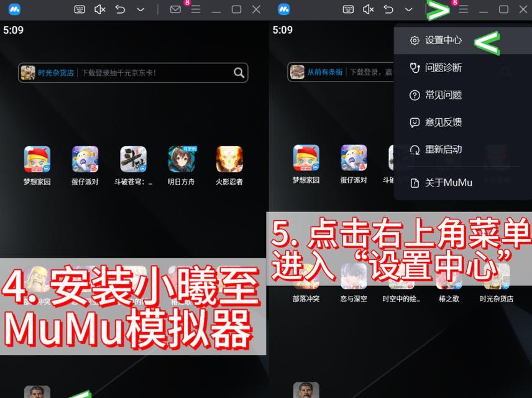Toggle mute speaker icon in right window
The image size is (532, 398).
point(368,9)
